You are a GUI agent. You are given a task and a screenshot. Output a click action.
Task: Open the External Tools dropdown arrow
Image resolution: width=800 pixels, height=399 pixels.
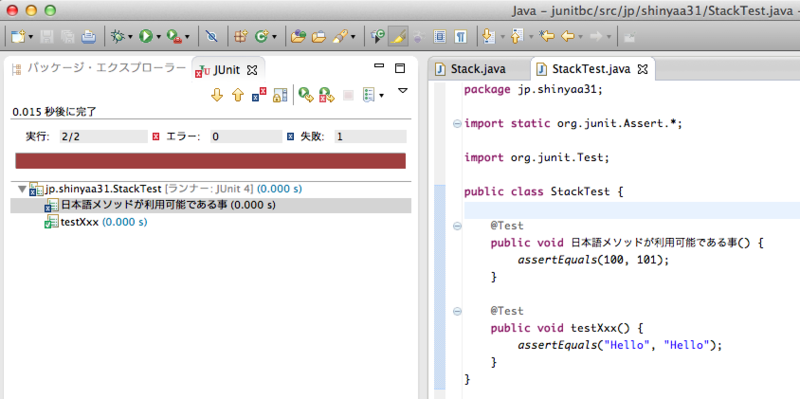pyautogui.click(x=187, y=37)
